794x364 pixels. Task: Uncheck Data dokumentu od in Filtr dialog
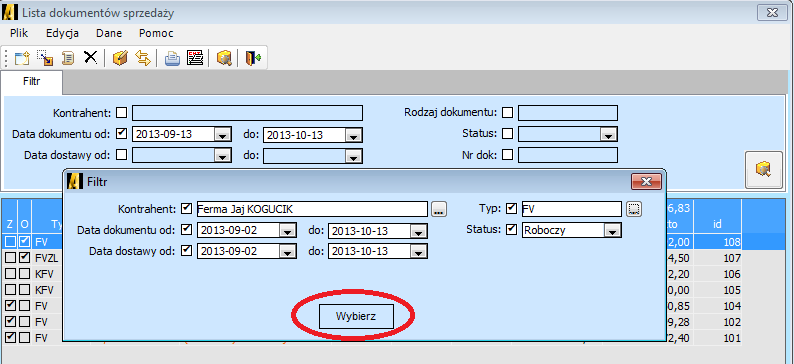click(186, 229)
